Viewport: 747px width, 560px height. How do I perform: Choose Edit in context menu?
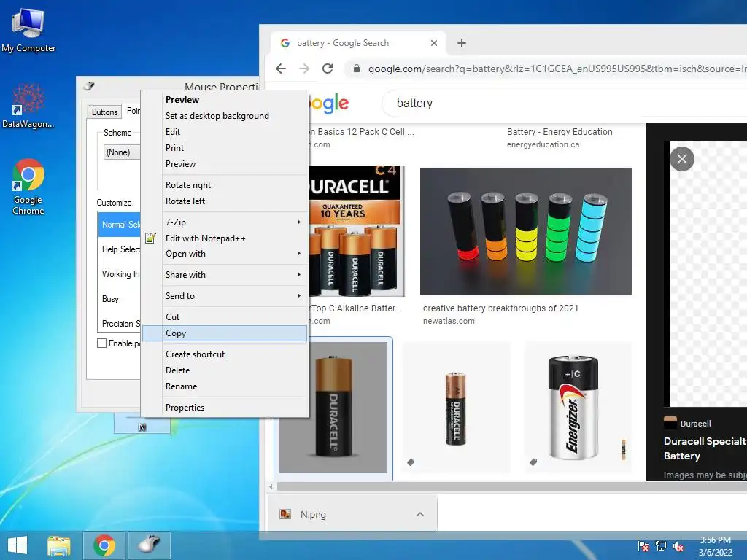(x=173, y=132)
